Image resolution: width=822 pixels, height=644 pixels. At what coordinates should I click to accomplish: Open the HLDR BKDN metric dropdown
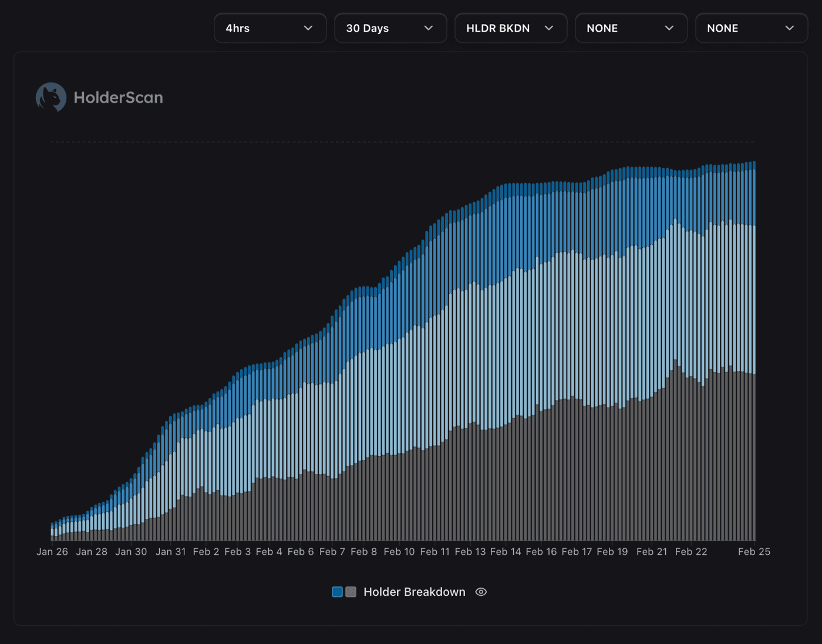[510, 28]
